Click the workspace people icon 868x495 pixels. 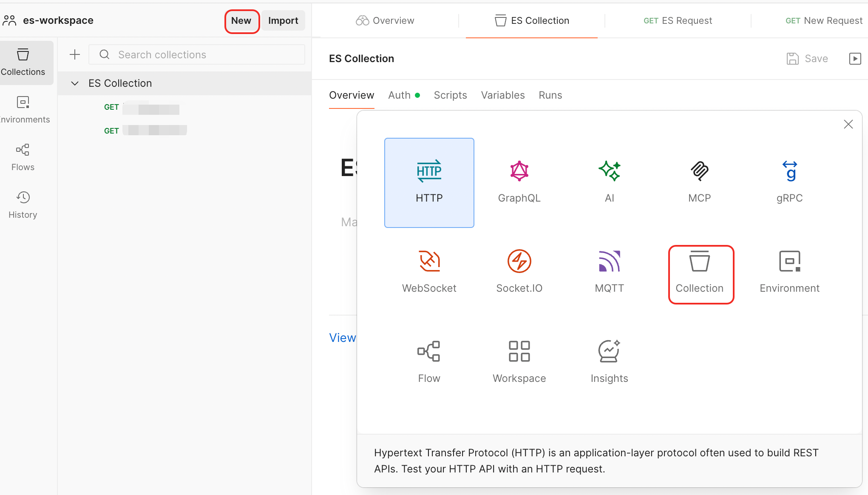(9, 20)
